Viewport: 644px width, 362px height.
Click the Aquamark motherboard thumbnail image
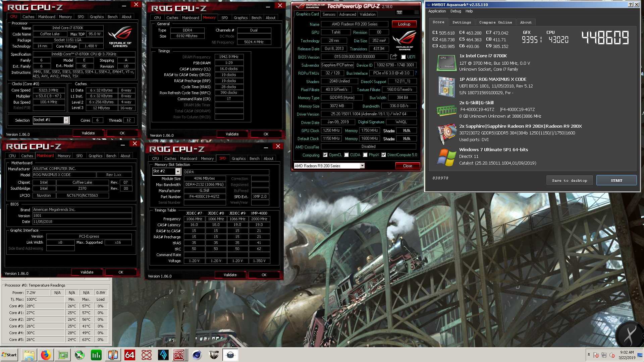(x=446, y=86)
